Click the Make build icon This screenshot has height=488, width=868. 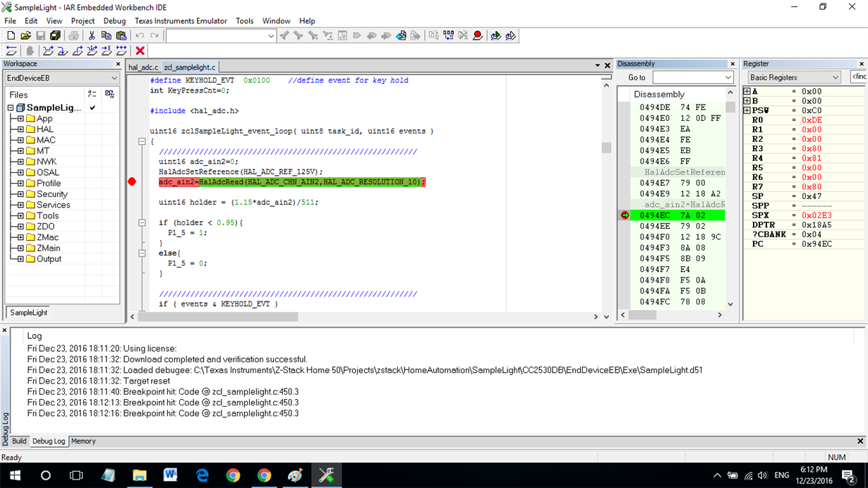448,35
